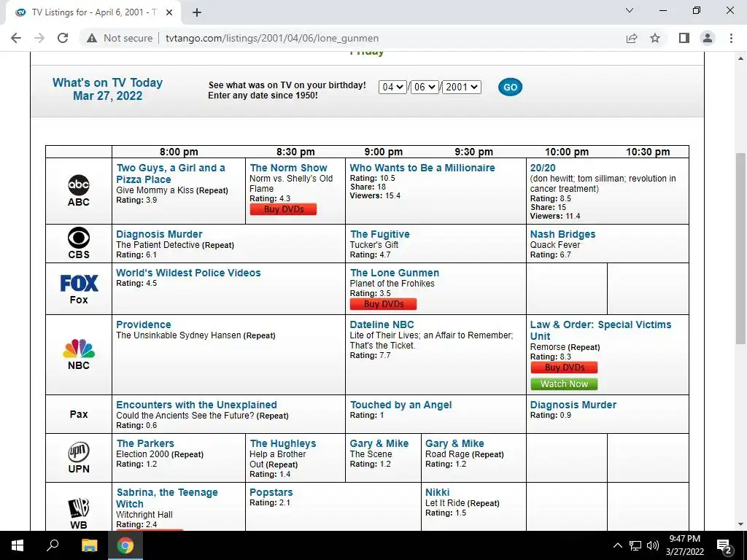Close the TV Listings tab
The width and height of the screenshot is (747, 560).
(x=169, y=13)
